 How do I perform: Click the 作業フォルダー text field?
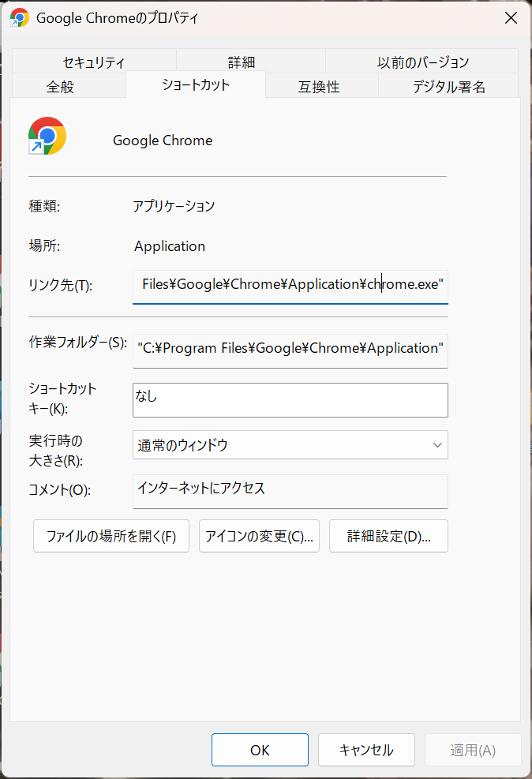290,349
